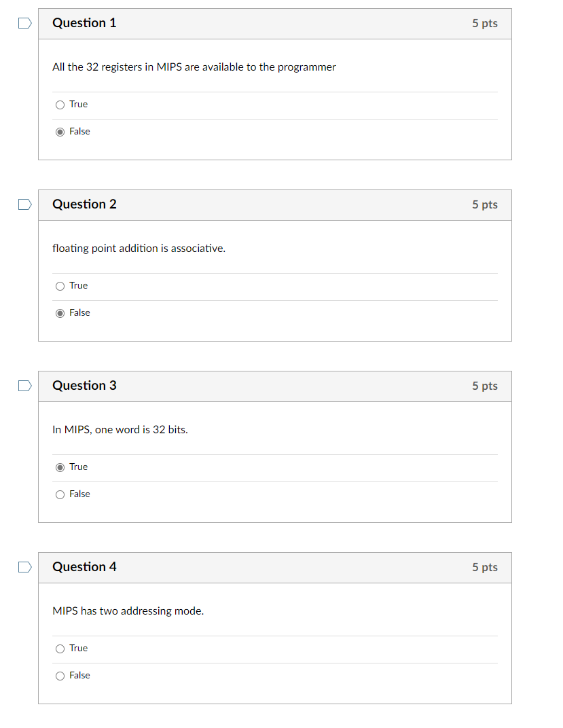Viewport: 563px width, 728px height.
Task: Flag Question 3 using the bookmark icon
Action: [24, 385]
